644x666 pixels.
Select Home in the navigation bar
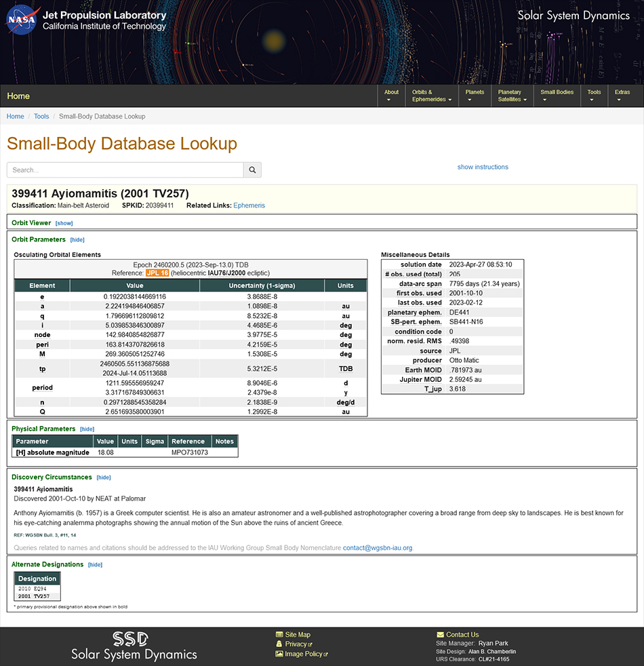point(18,96)
